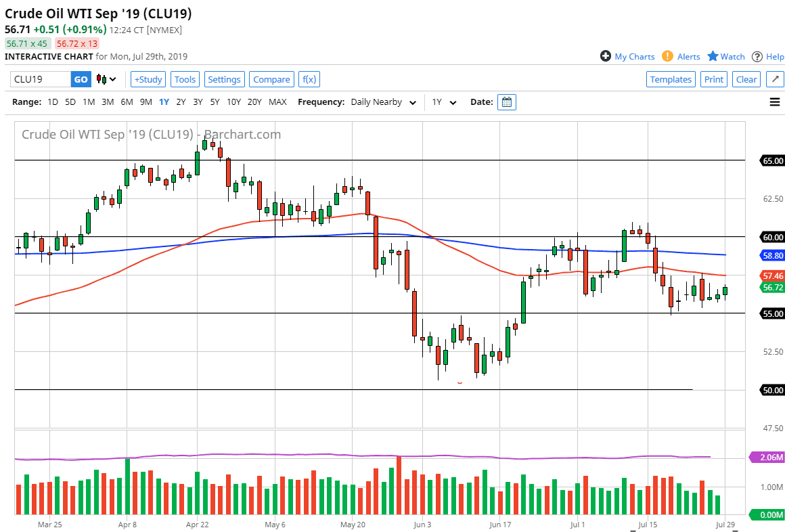Open the Date calendar picker icon
The height and width of the screenshot is (532, 785).
pos(506,102)
